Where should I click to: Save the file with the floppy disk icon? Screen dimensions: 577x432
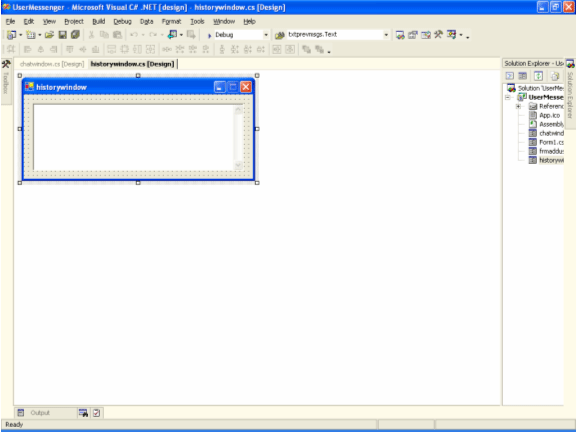coord(63,35)
